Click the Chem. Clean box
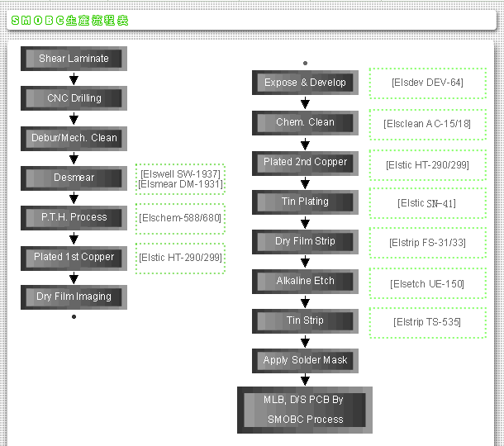Screen dimensions: 504x446 click(305, 122)
